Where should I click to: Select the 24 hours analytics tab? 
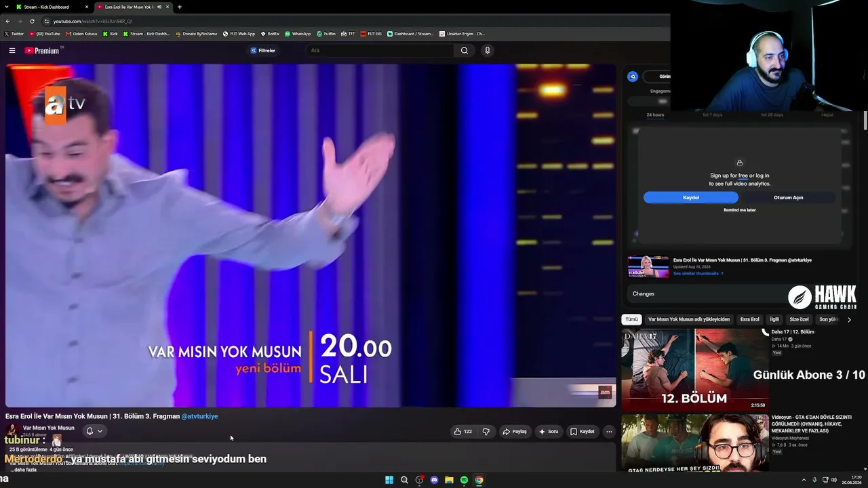coord(655,115)
